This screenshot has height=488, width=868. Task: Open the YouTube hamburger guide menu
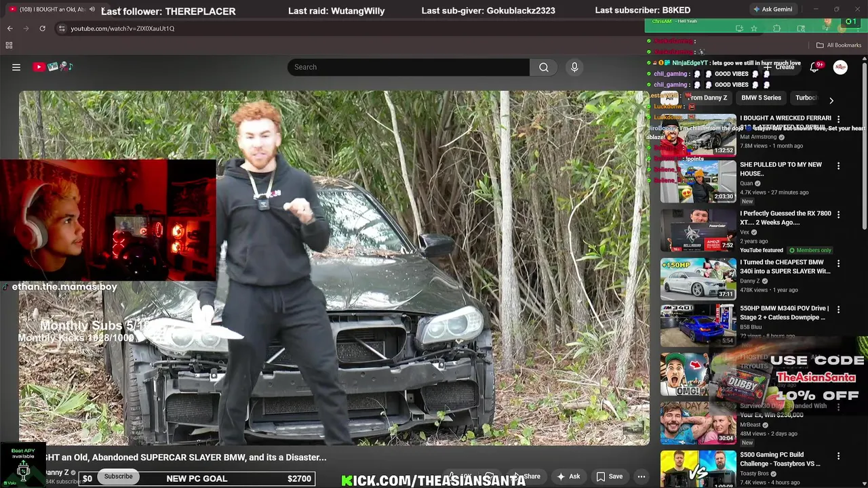click(x=16, y=67)
